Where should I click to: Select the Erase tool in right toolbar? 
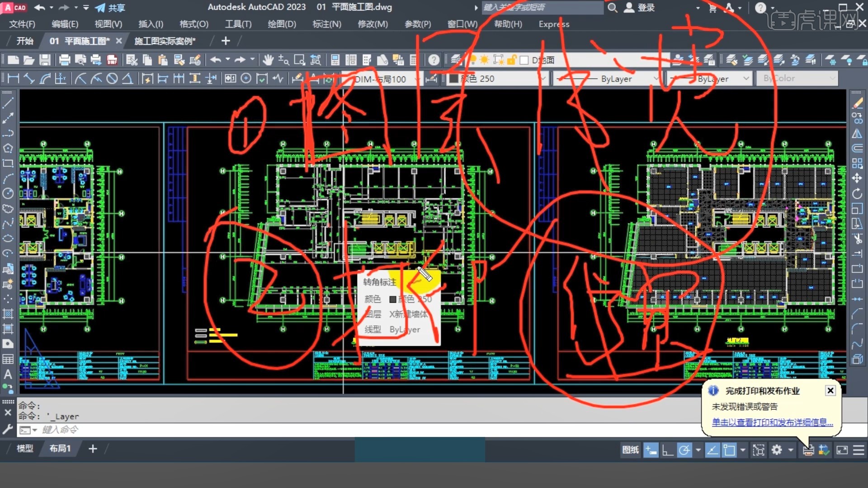coord(857,103)
